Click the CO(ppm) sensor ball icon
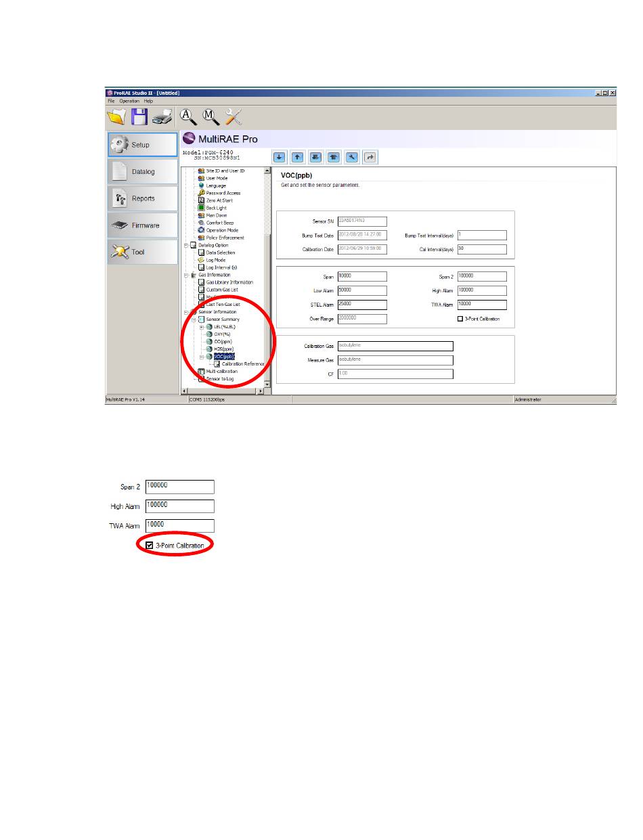This screenshot has height=840, width=643. coord(209,342)
